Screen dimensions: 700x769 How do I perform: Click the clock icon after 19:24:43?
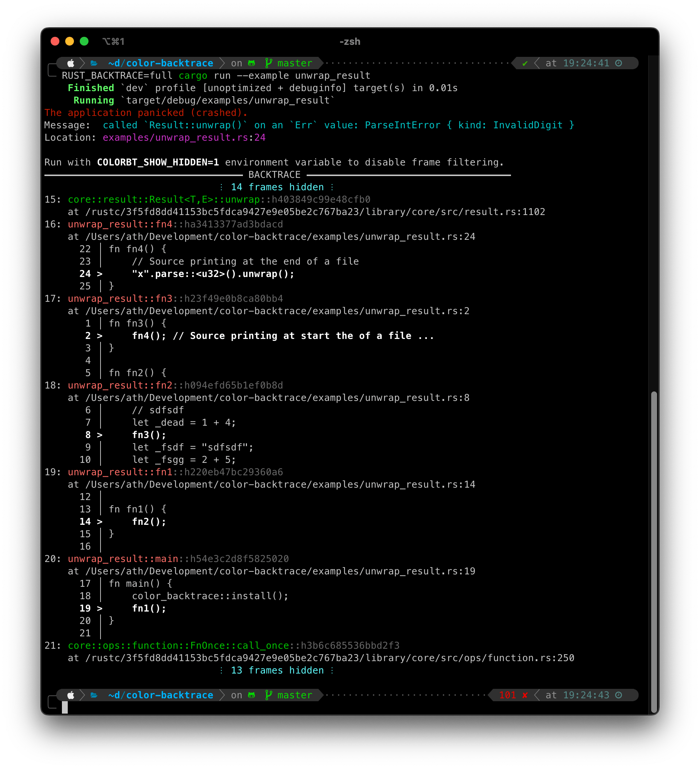618,695
